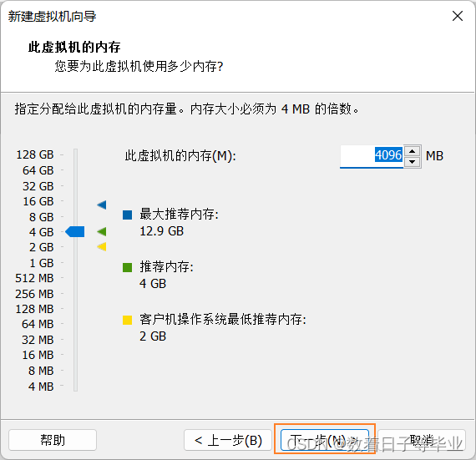
Task: Click the yellow legend square for 最低推荐内存
Action: (127, 320)
